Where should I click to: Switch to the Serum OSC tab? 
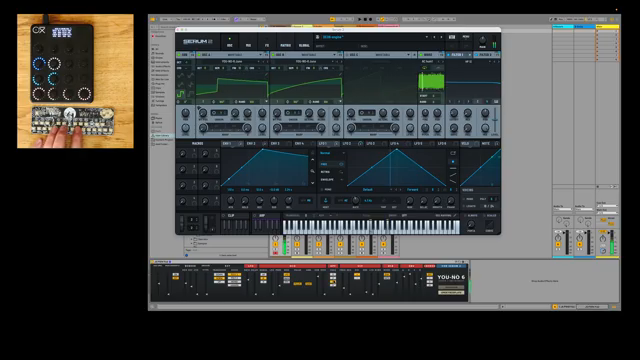[x=229, y=43]
